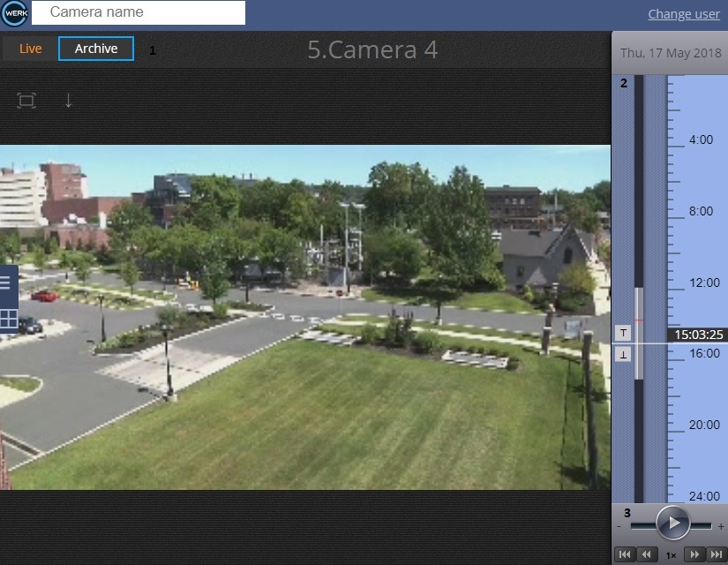The width and height of the screenshot is (728, 565).
Task: Increase playback speed with plus sign
Action: pyautogui.click(x=721, y=526)
